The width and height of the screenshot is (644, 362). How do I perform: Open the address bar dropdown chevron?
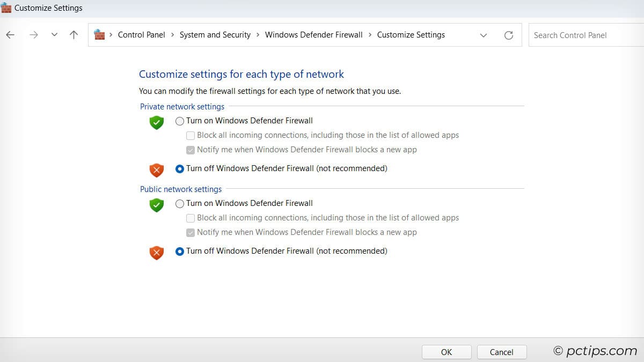pyautogui.click(x=483, y=34)
